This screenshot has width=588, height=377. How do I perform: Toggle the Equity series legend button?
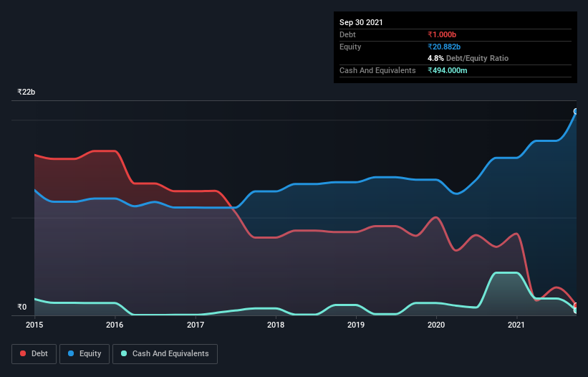[x=85, y=354]
